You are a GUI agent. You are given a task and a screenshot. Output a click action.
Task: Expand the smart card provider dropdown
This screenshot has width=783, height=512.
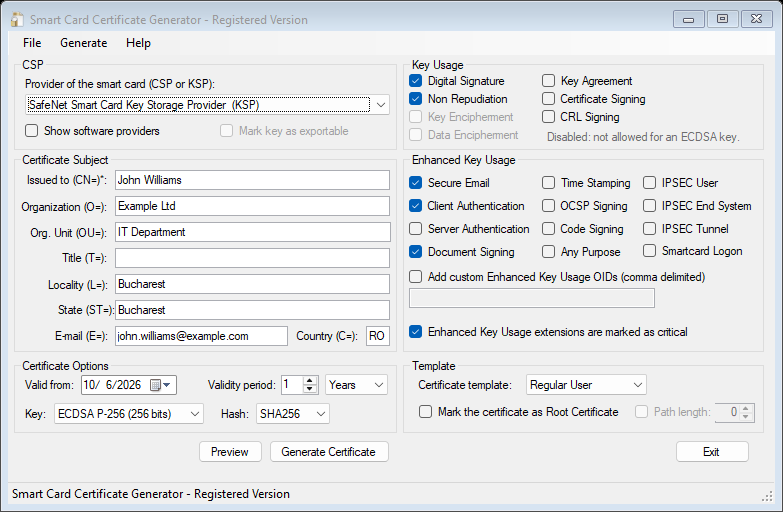point(381,105)
